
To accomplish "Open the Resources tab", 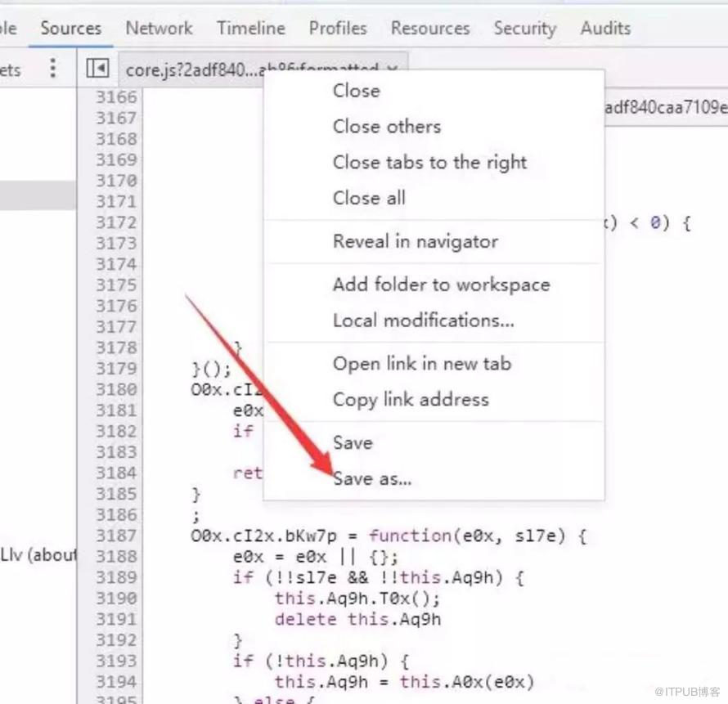I will point(430,29).
